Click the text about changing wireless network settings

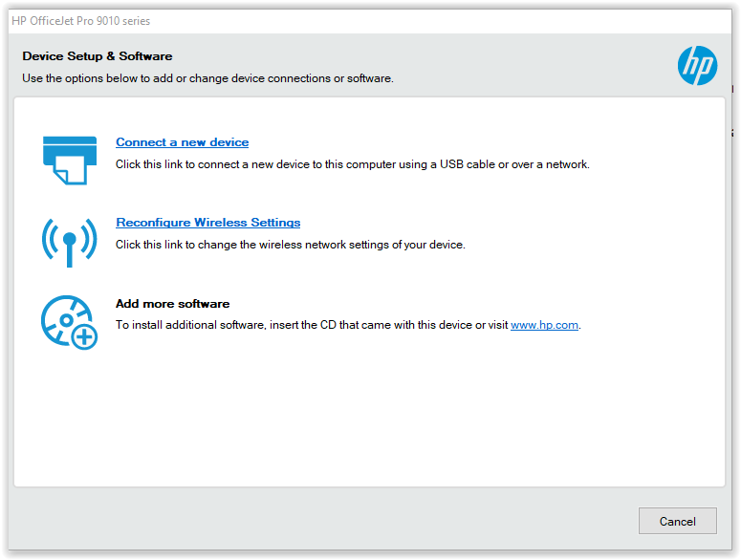click(x=291, y=245)
